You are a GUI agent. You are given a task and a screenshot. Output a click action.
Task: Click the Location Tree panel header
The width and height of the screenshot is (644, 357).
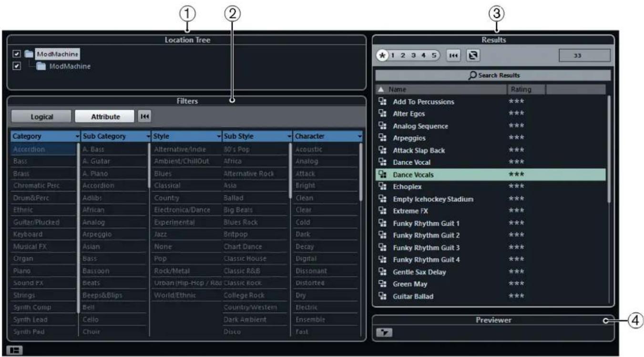[186, 40]
